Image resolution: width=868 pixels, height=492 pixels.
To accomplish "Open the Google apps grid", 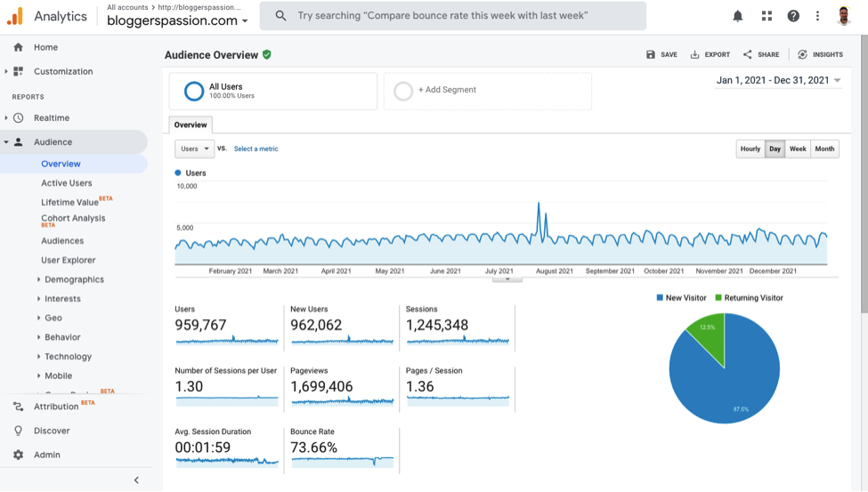I will coord(767,16).
